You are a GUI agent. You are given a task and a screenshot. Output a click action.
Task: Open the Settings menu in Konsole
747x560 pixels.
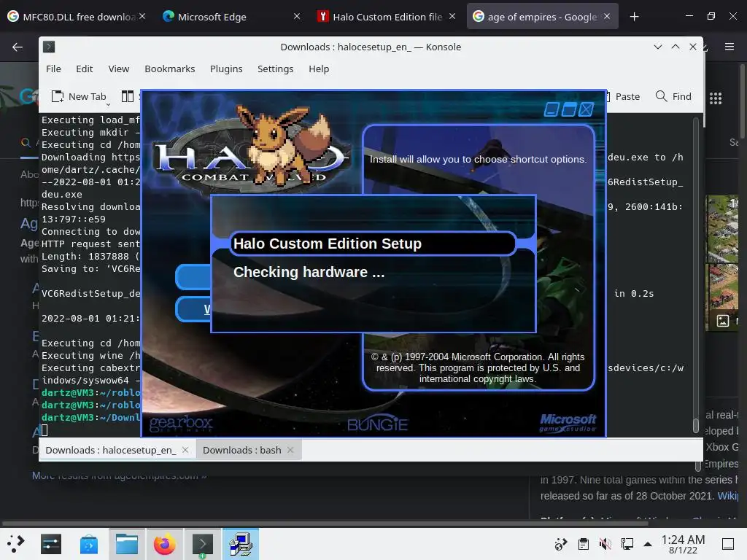[x=275, y=69]
